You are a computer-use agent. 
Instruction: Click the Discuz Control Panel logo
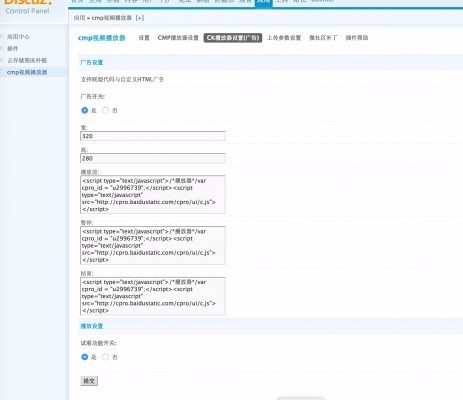[x=28, y=7]
